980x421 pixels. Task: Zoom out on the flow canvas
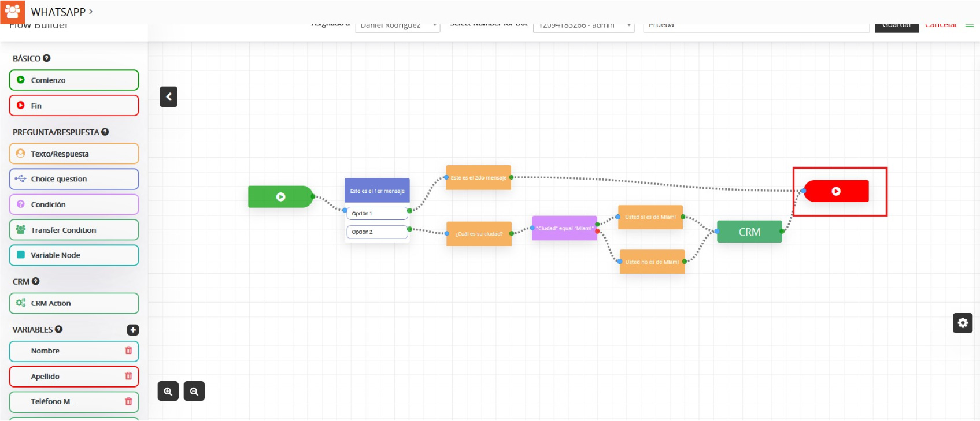tap(194, 392)
